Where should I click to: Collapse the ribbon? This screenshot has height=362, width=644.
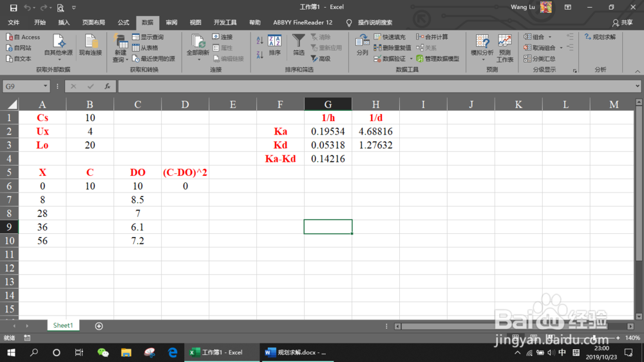tap(638, 71)
